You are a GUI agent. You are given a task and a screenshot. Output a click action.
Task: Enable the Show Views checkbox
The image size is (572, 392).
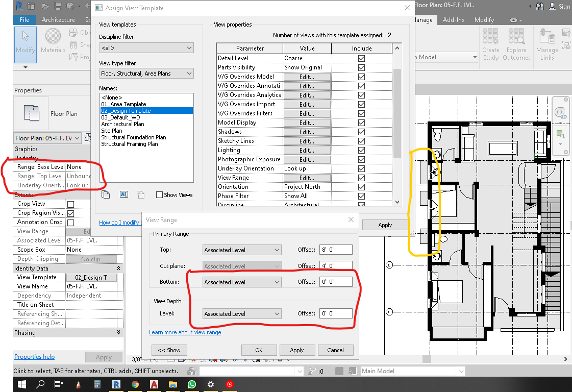tap(160, 194)
